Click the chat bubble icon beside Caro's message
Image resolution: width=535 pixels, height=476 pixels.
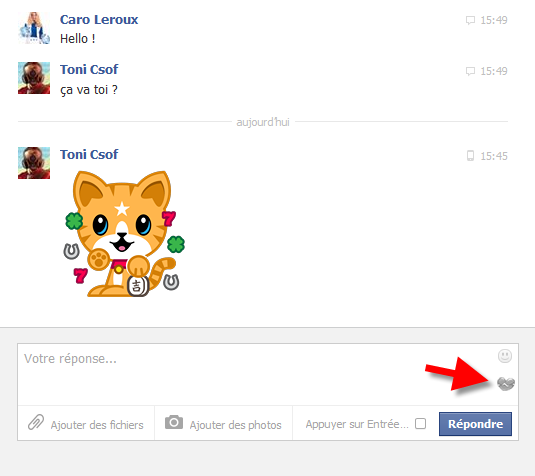pyautogui.click(x=470, y=20)
